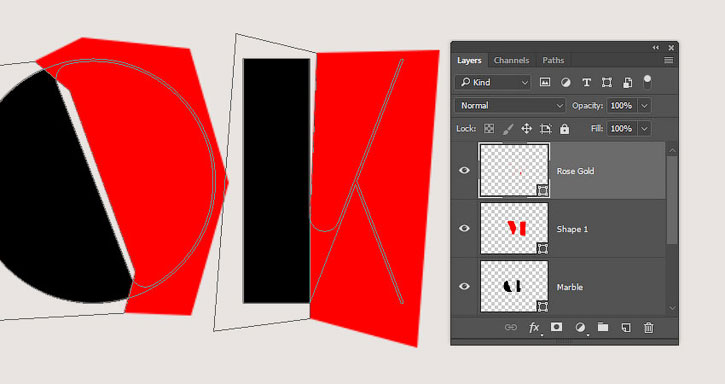Screen dimensions: 725x384
Task: Filter layers by shape layers icon
Action: pos(607,82)
